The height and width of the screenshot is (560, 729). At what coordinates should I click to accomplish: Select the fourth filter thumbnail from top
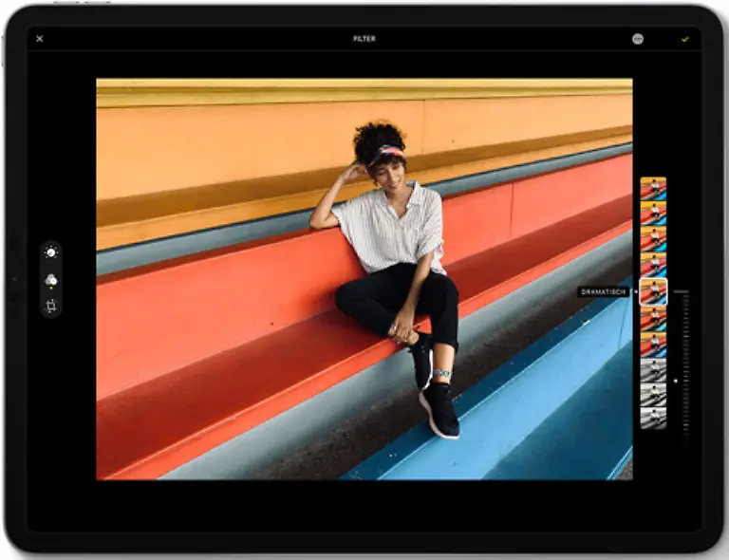click(x=653, y=265)
